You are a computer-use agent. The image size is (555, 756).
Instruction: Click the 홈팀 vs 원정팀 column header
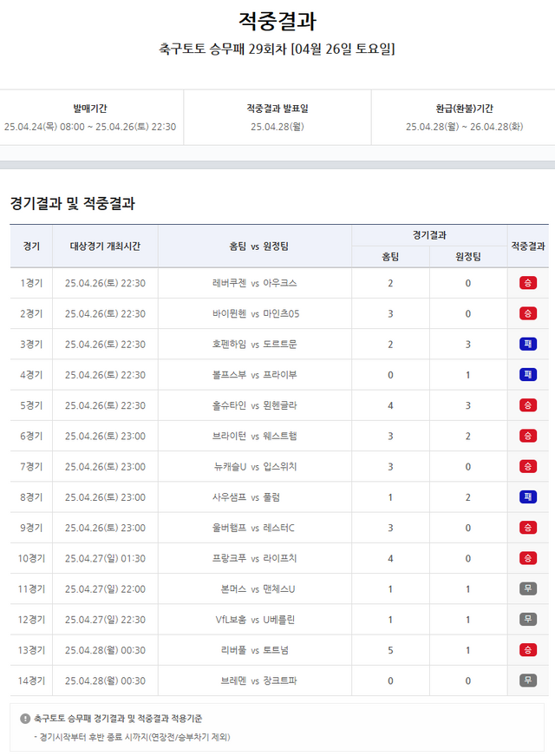254,246
